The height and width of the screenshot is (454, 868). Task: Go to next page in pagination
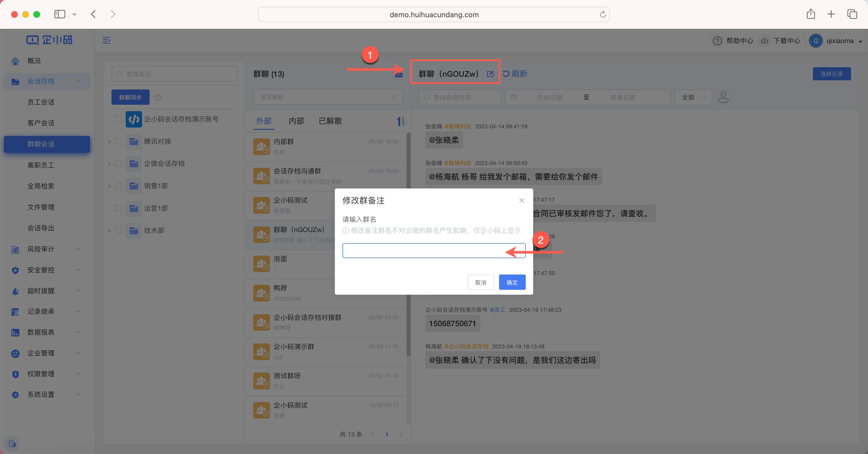(x=401, y=435)
